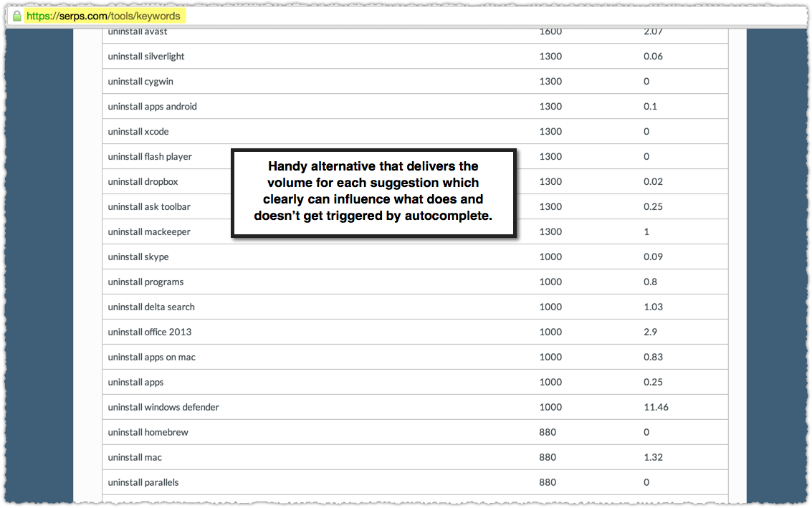
Task: Click the 'uninstall apps' keyword row text
Action: [135, 382]
